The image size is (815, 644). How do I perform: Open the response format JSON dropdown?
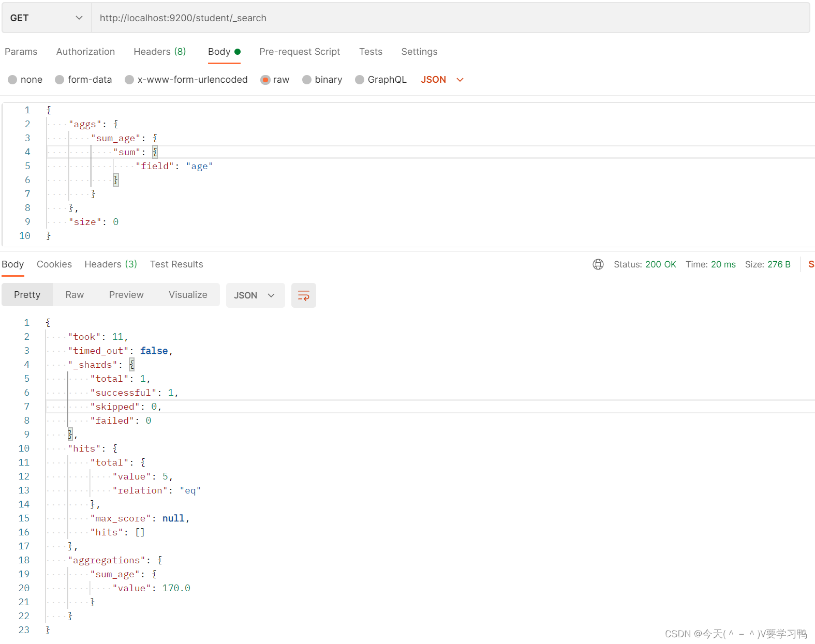255,295
